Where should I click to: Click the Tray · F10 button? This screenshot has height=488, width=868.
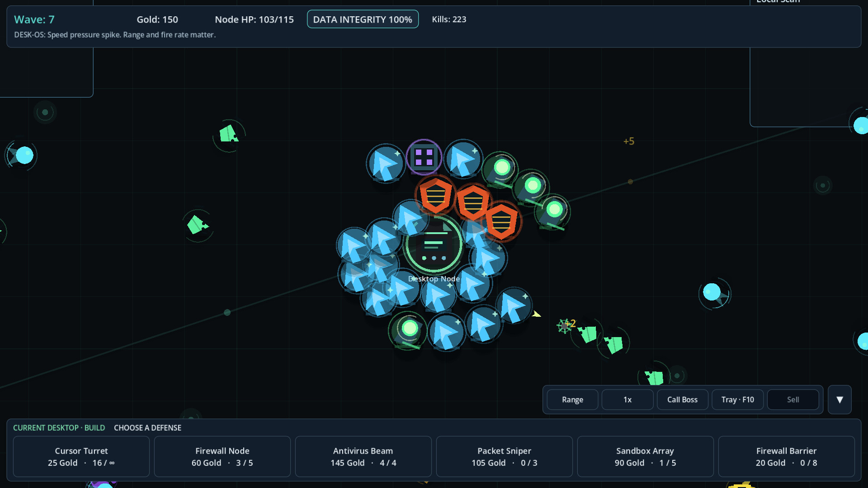[x=737, y=399]
